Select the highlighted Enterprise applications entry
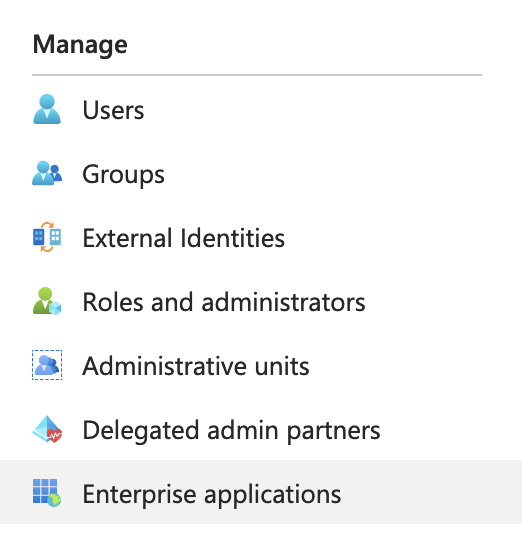Screen dimensions: 528x540 (261, 492)
